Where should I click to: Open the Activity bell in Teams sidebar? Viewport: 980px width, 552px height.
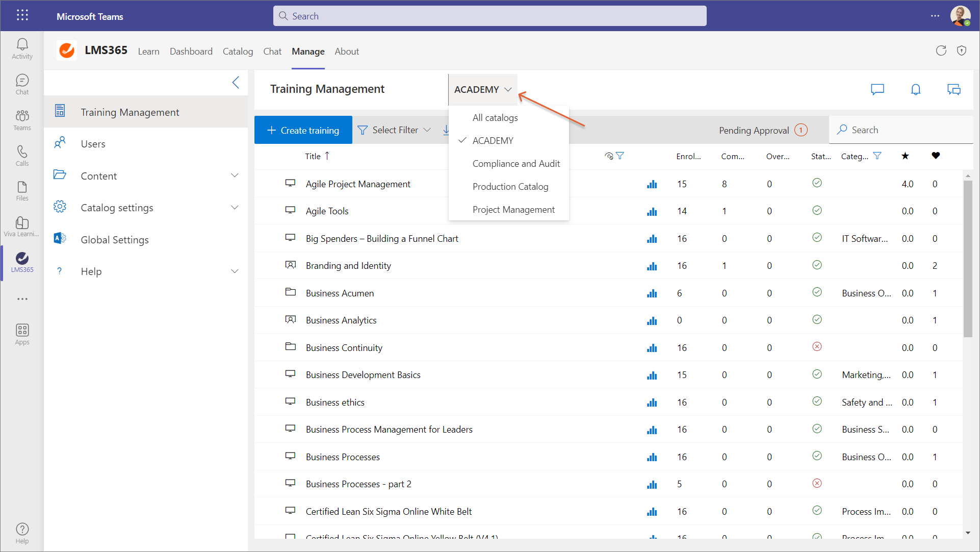(x=22, y=48)
